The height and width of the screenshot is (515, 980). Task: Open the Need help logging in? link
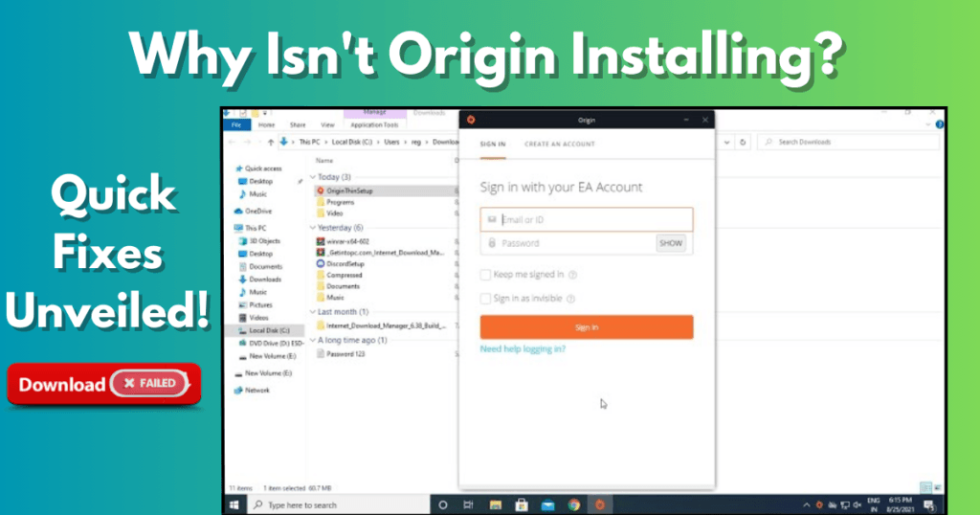(x=523, y=348)
